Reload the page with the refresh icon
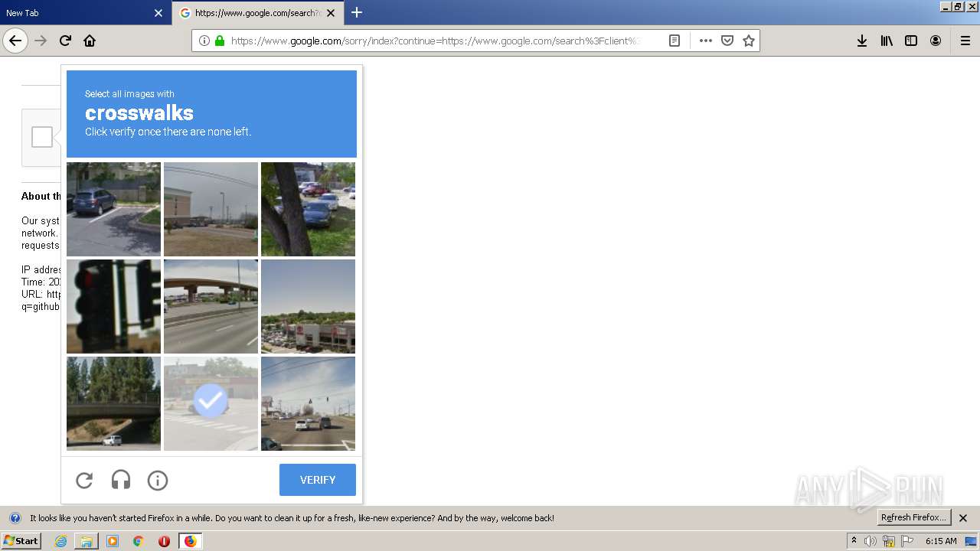The image size is (980, 551). [65, 41]
